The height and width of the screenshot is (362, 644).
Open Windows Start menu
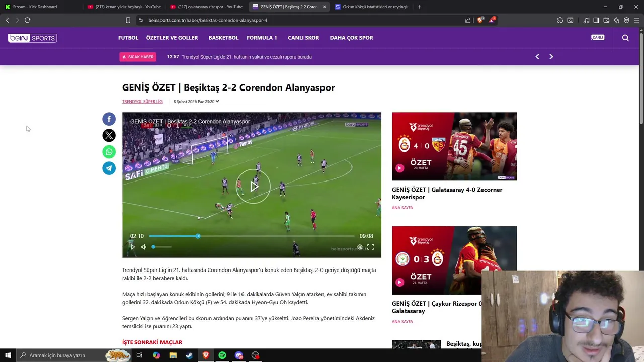8,355
